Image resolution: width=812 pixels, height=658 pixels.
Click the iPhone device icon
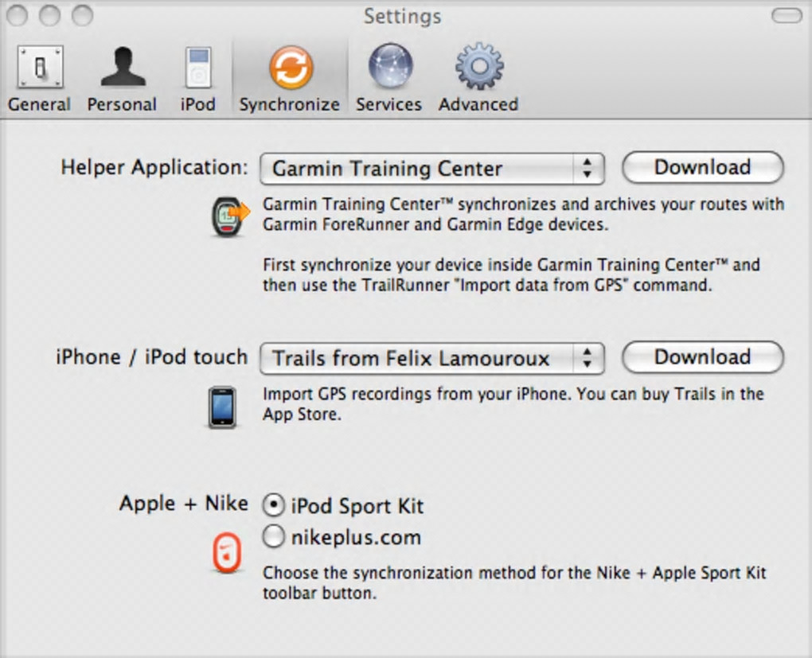pyautogui.click(x=222, y=407)
